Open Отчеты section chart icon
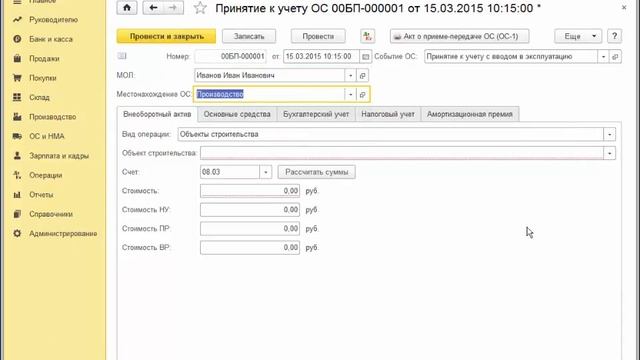 coord(17,195)
